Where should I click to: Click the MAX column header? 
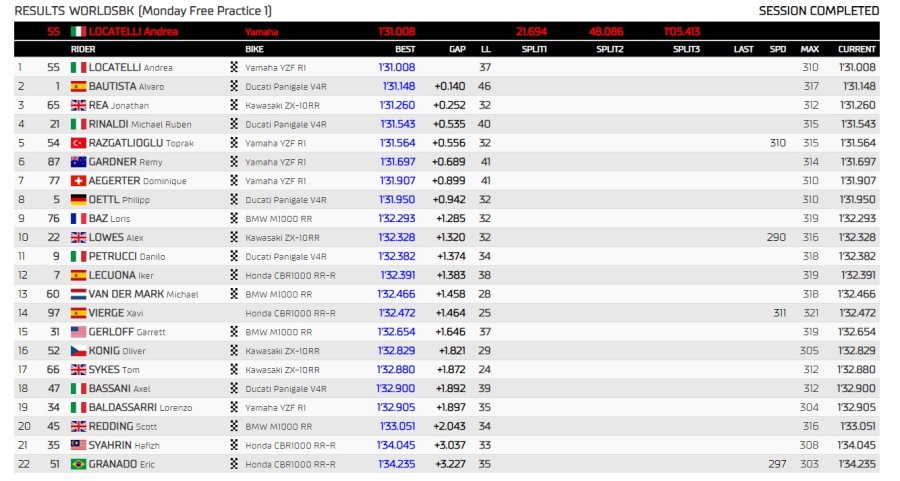810,49
